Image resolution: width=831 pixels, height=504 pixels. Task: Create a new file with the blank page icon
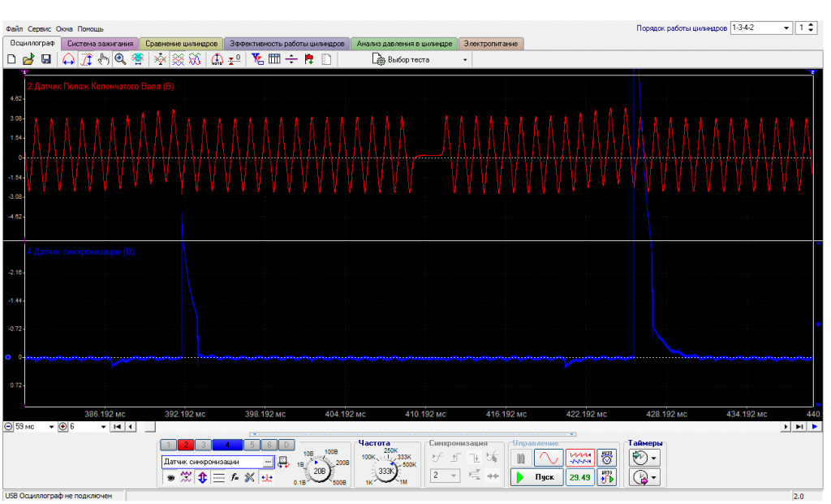11,59
